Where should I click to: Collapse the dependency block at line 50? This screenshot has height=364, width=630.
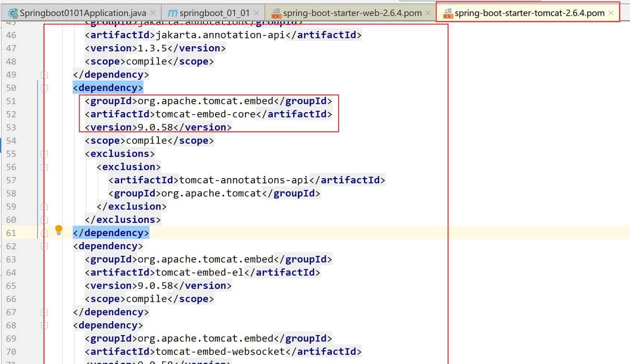click(x=44, y=88)
